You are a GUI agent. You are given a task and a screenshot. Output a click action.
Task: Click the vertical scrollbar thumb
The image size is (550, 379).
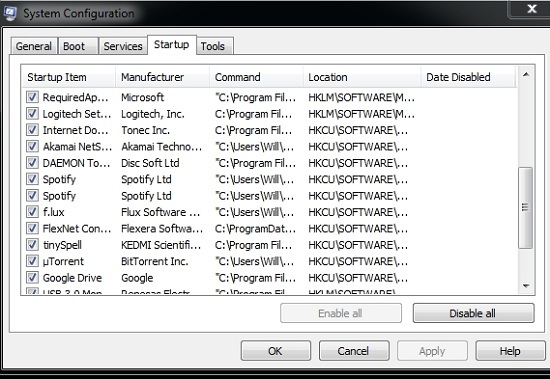tap(525, 208)
